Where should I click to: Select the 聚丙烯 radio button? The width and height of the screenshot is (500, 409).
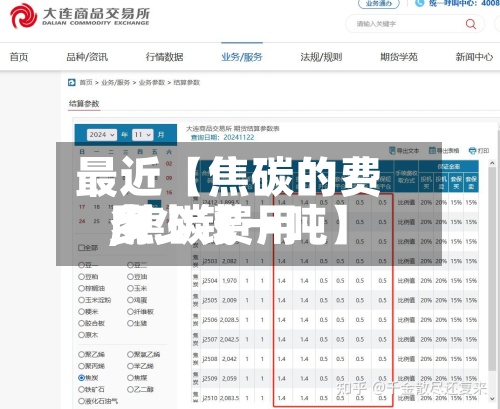(x=81, y=366)
